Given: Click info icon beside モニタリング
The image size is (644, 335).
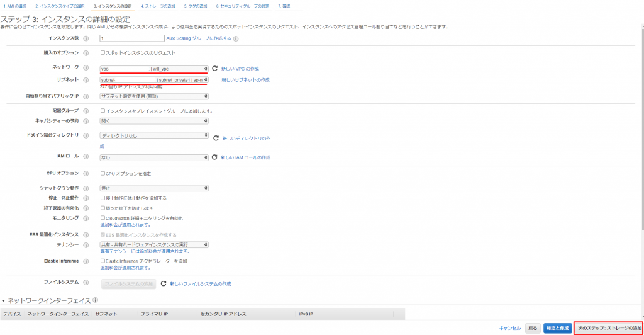Looking at the screenshot, I should click(86, 219).
